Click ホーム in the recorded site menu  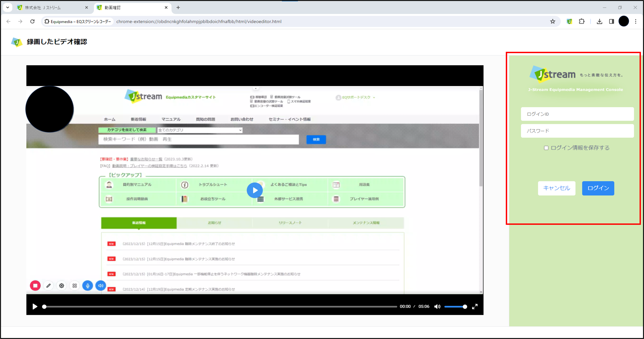pyautogui.click(x=110, y=119)
